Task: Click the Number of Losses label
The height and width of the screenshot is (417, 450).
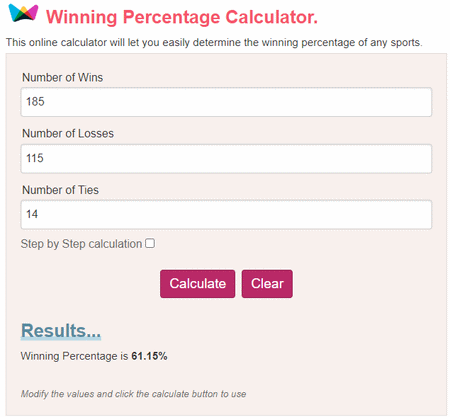Action: click(68, 134)
